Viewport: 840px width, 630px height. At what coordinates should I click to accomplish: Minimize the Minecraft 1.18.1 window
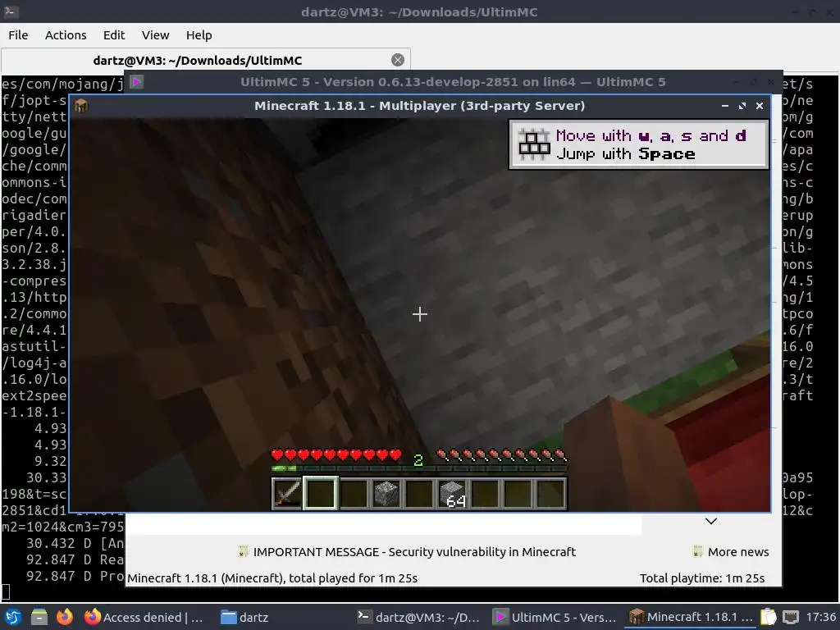tap(725, 106)
